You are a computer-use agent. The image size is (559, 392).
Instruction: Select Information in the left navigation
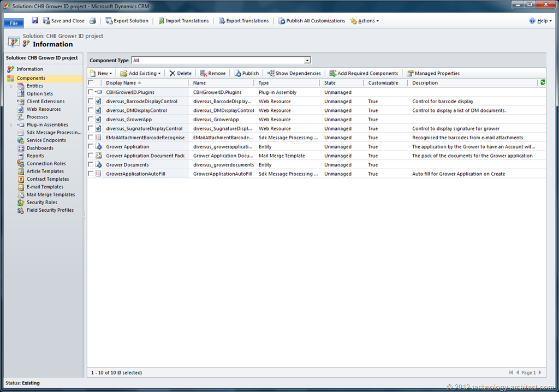[29, 69]
